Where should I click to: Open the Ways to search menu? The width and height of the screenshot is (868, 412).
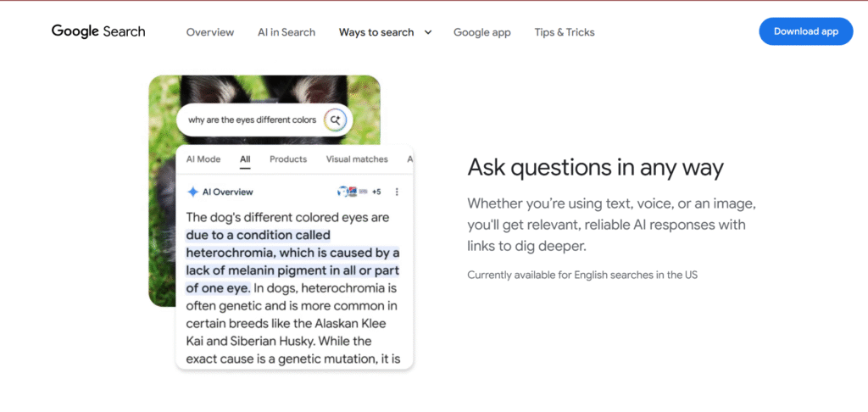coord(376,32)
